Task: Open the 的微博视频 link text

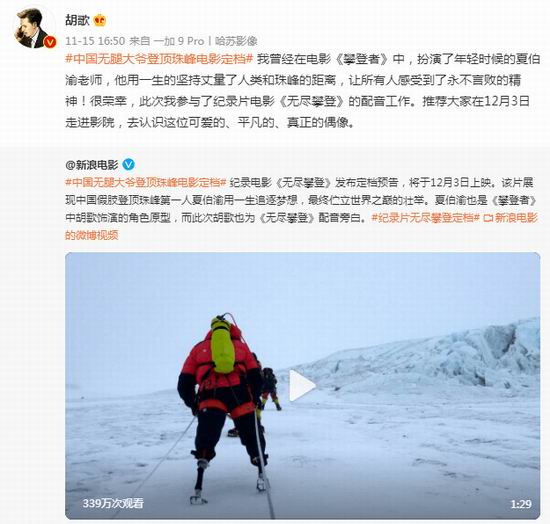Action: (92, 235)
